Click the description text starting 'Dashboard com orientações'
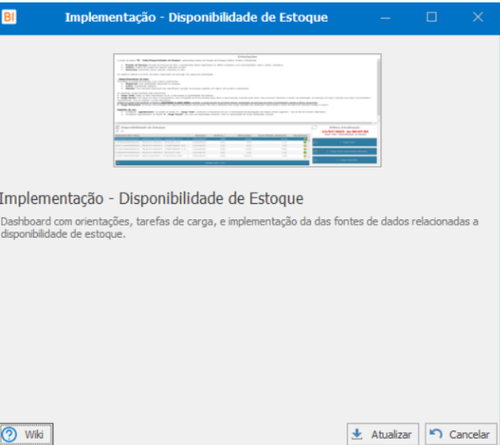This screenshot has height=445, width=500. coord(239,228)
